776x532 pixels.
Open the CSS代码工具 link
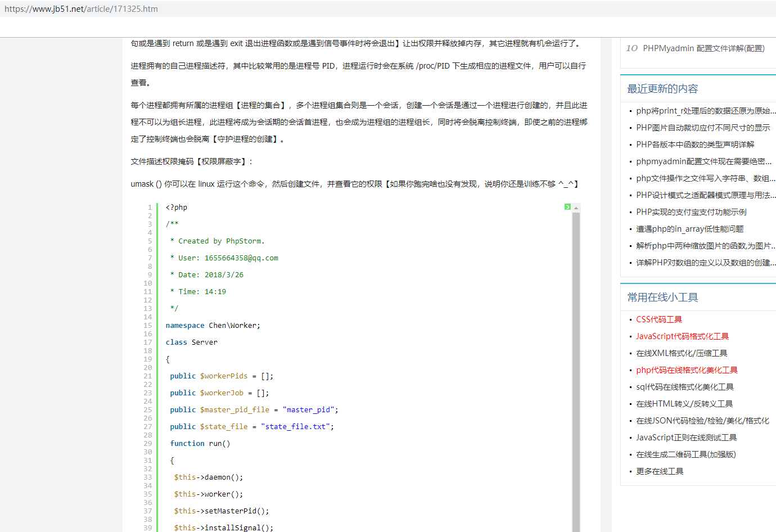659,319
